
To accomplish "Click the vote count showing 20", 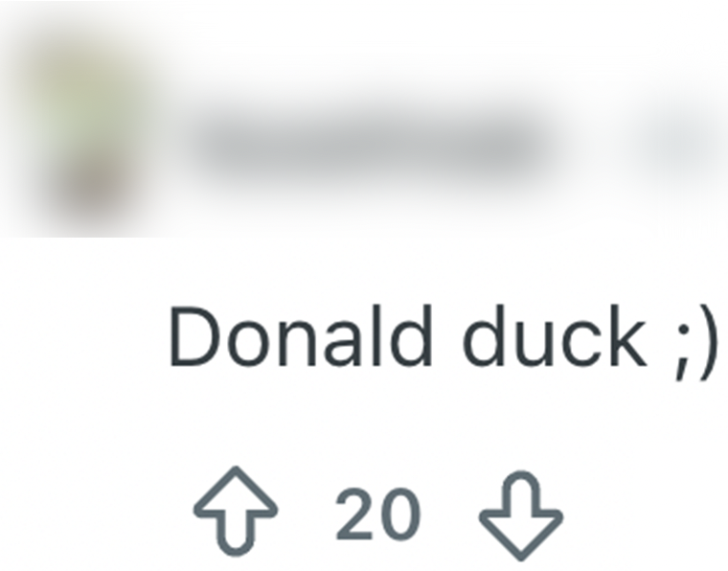I will click(377, 514).
